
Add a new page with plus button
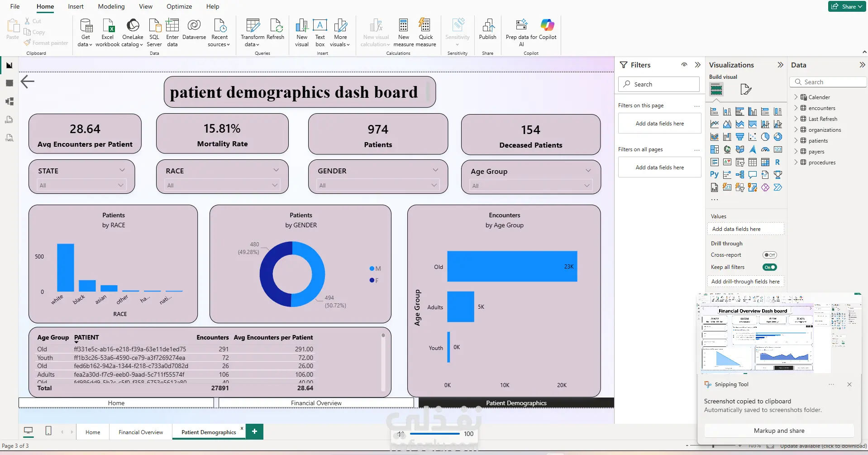pos(255,431)
